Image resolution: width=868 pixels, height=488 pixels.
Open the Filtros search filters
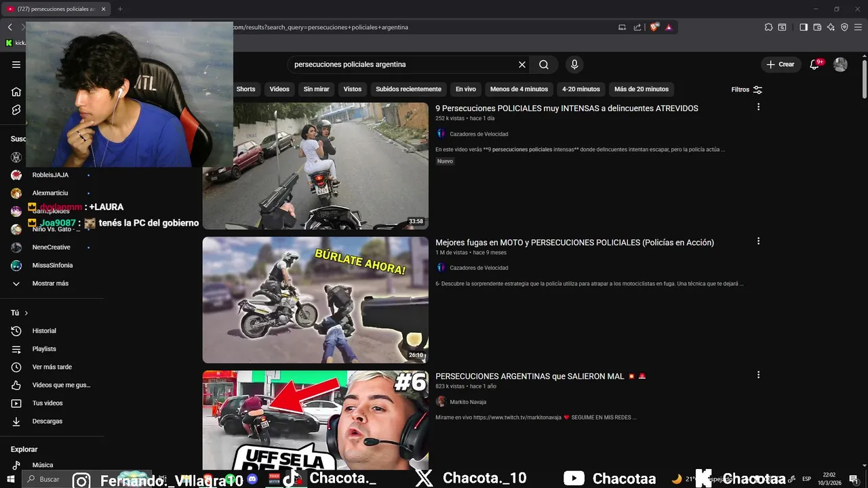click(747, 89)
